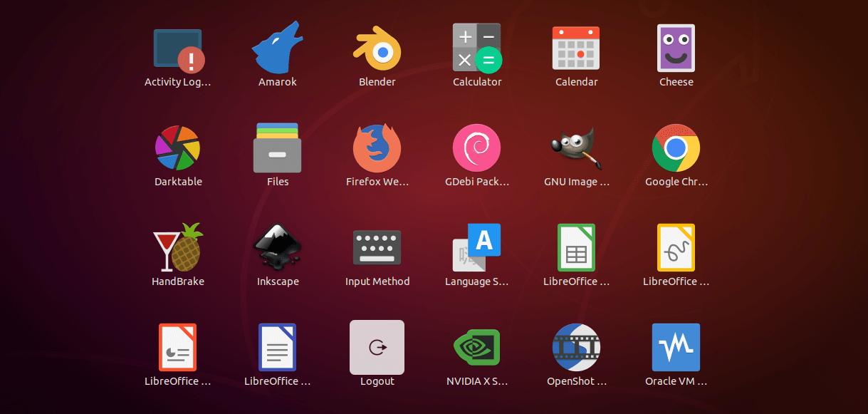Launch HandBrake video transcoder
The image size is (868, 414).
tap(177, 247)
